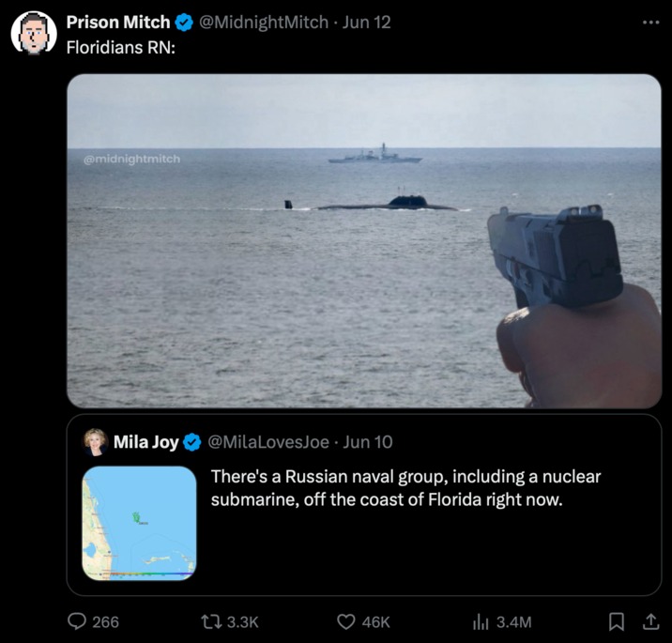672x643 pixels.
Task: Click the Jun 12 timestamp
Action: [x=369, y=23]
